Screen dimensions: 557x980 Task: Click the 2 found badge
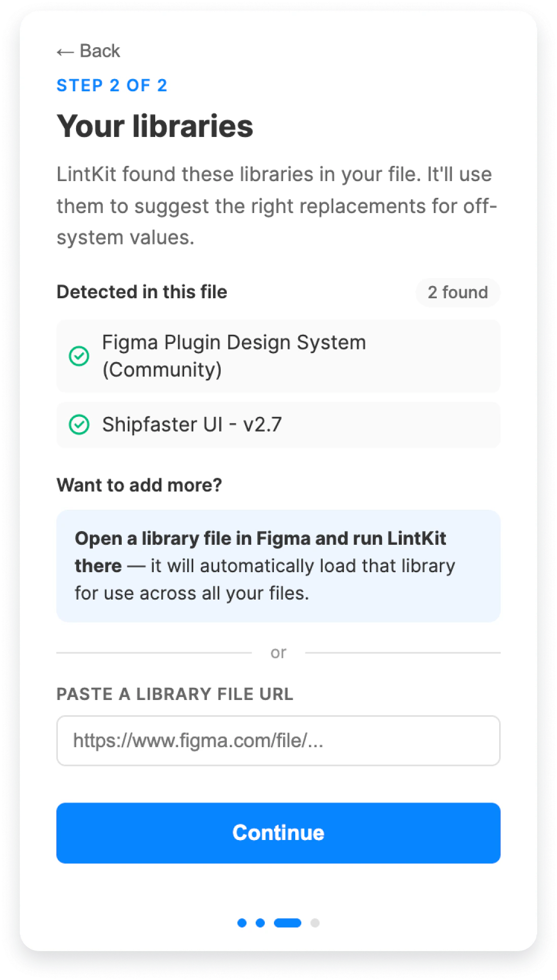click(458, 292)
